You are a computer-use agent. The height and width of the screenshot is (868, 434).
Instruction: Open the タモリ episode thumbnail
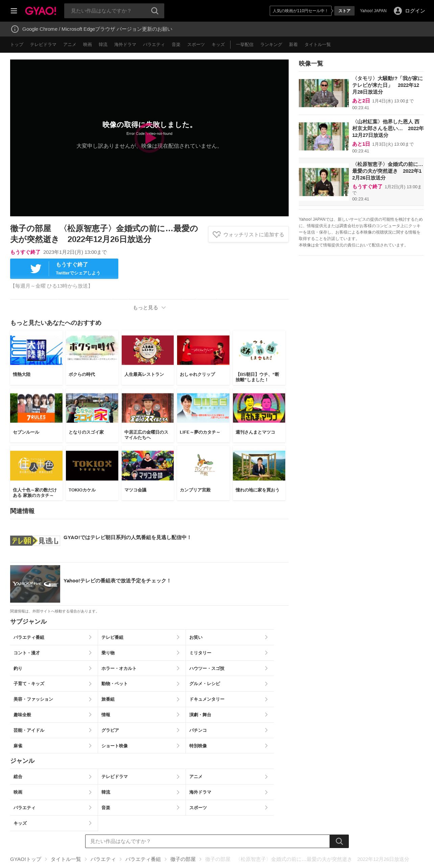[324, 93]
